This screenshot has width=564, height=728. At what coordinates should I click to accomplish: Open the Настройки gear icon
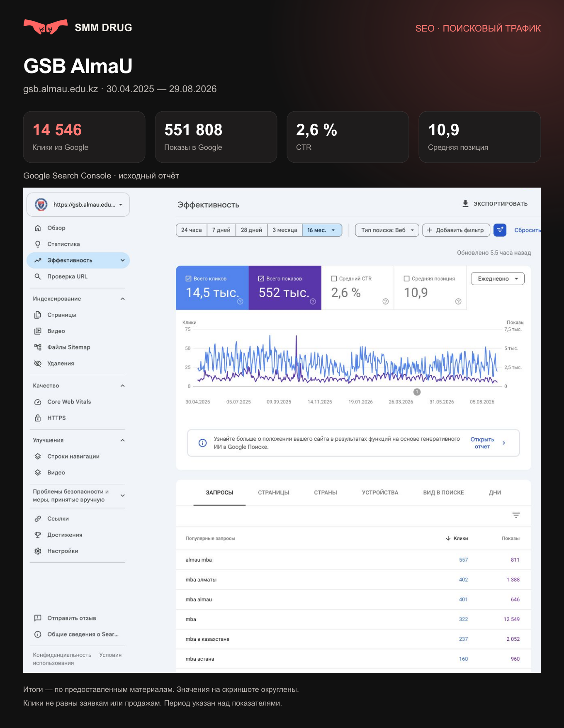[38, 551]
